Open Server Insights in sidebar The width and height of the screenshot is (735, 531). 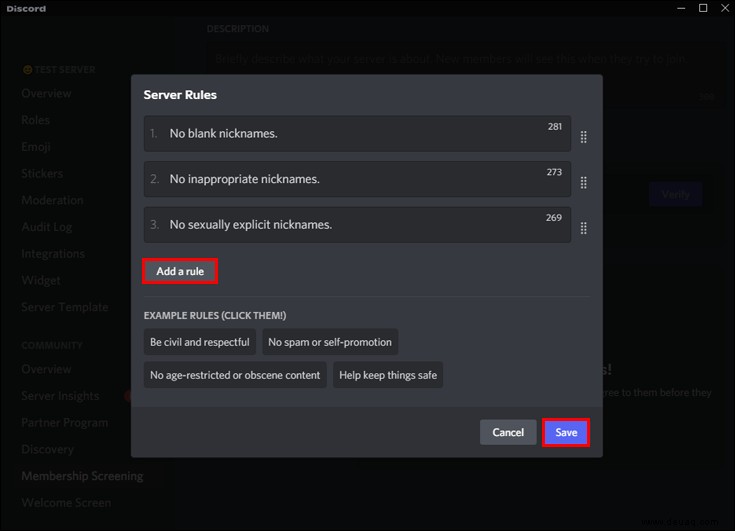click(60, 396)
